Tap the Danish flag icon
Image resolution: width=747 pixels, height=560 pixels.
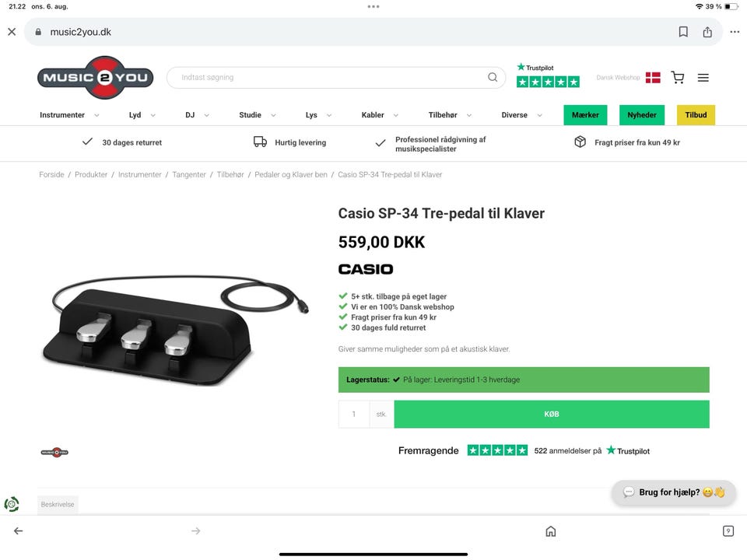[x=653, y=78]
